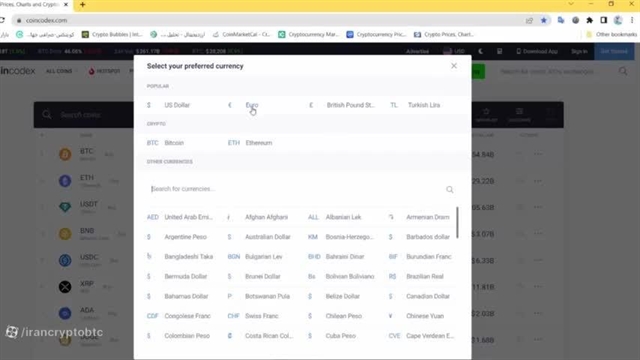Select Australian Dollar

tap(267, 237)
